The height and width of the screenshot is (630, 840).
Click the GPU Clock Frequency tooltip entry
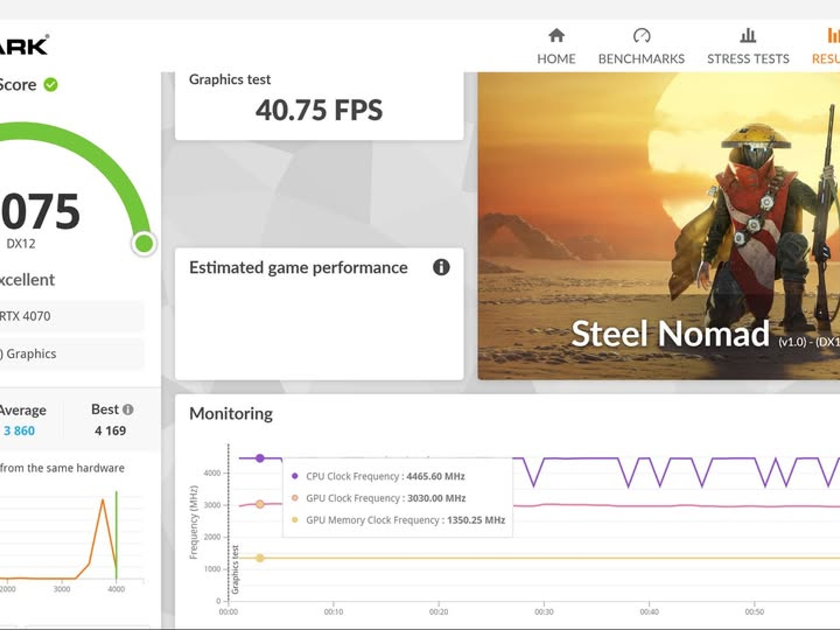378,498
